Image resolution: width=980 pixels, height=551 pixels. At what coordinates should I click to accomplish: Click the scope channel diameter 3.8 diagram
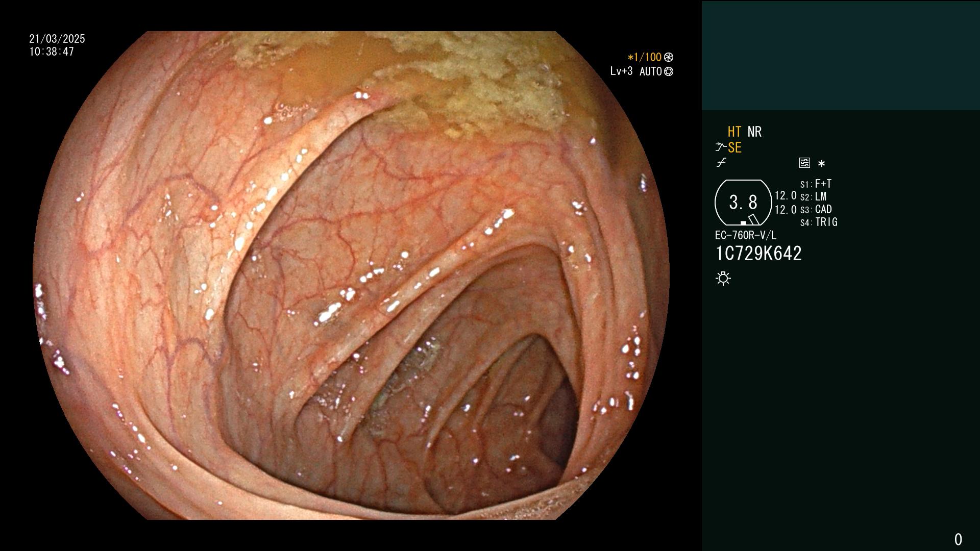pyautogui.click(x=743, y=203)
